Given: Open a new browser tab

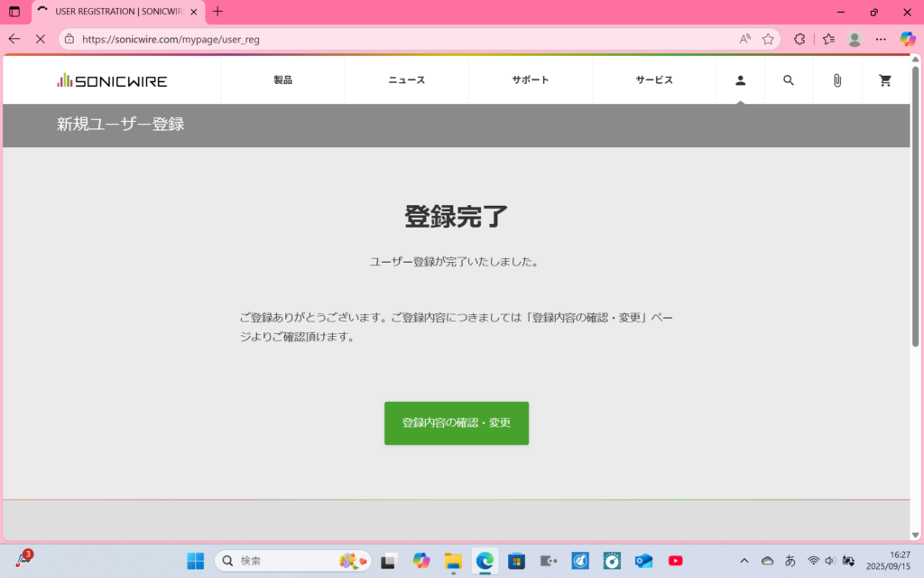Looking at the screenshot, I should [x=217, y=12].
